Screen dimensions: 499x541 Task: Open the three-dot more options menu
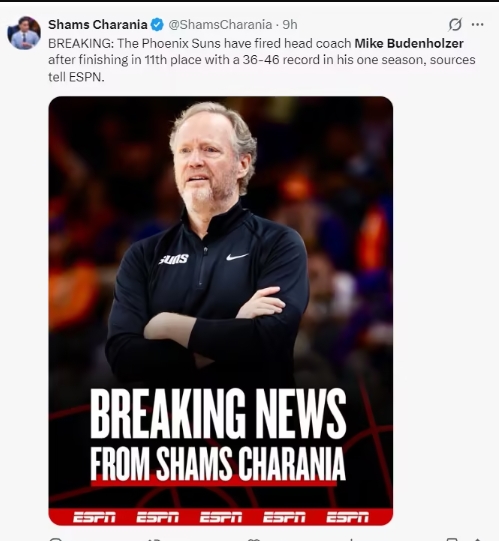click(x=478, y=24)
